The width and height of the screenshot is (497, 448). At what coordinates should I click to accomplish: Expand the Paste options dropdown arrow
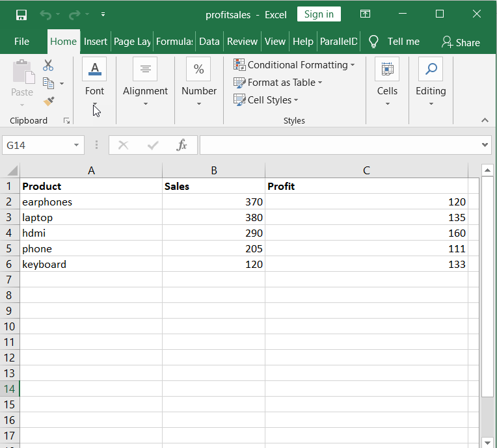pyautogui.click(x=22, y=105)
